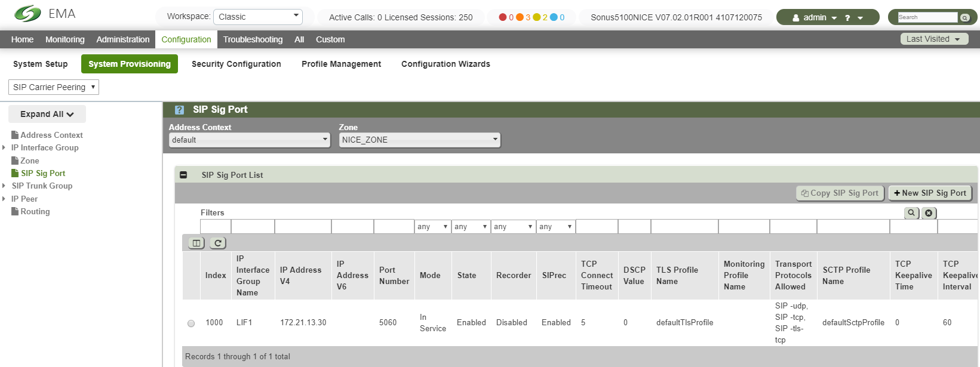Click the Index column header
980x367 pixels.
pyautogui.click(x=216, y=276)
